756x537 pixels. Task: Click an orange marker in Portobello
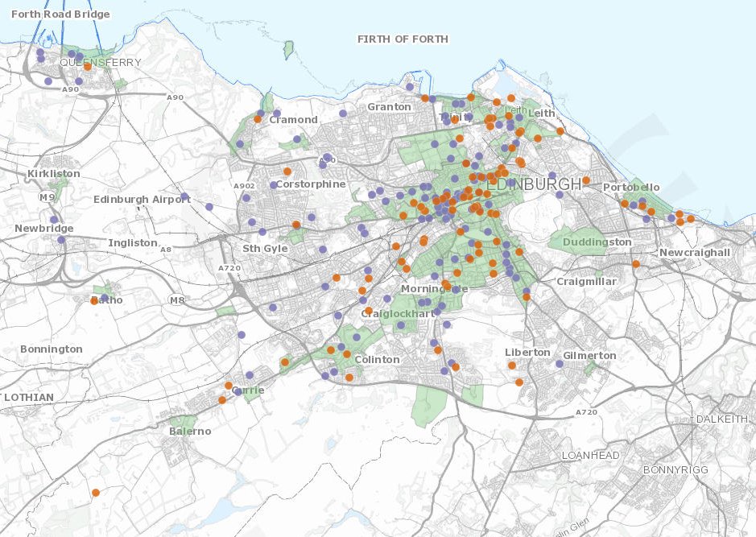pyautogui.click(x=626, y=202)
